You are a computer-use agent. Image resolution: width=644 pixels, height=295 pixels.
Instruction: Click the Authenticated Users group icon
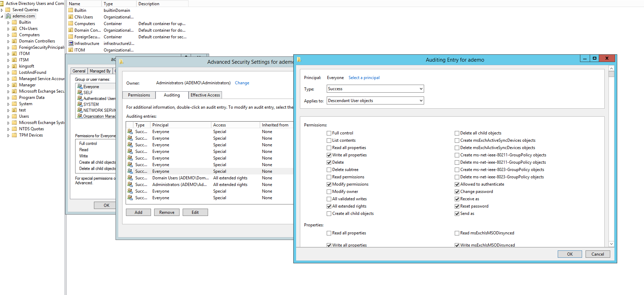80,98
